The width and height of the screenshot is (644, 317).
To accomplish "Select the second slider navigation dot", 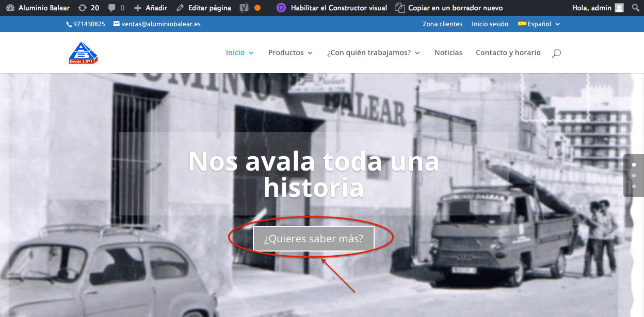I will click(x=634, y=175).
